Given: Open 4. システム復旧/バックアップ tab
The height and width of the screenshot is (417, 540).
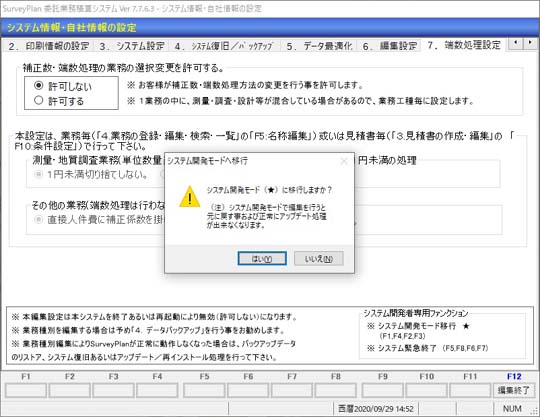Looking at the screenshot, I should [224, 46].
